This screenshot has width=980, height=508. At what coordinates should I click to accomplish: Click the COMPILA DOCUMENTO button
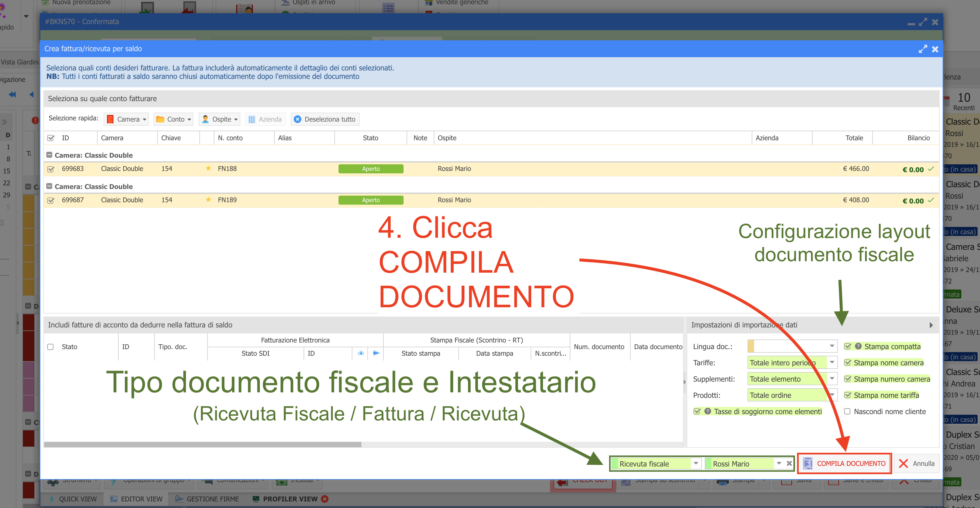pyautogui.click(x=844, y=463)
